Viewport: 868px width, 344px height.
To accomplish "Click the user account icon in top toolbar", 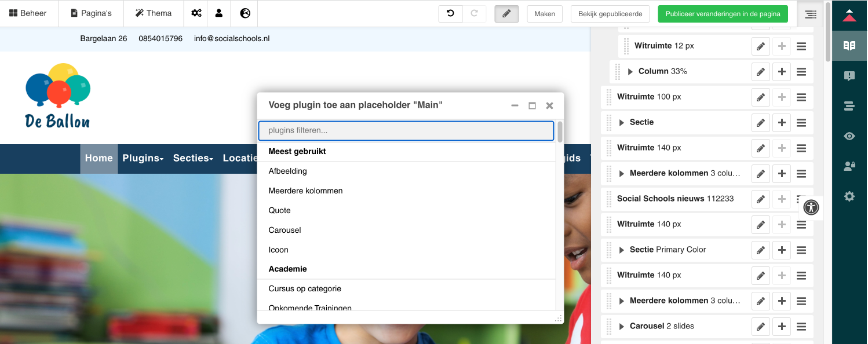I will (219, 13).
